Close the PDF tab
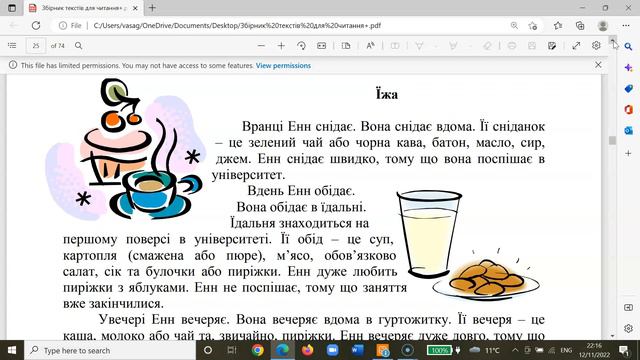640x360 pixels. pos(136,8)
